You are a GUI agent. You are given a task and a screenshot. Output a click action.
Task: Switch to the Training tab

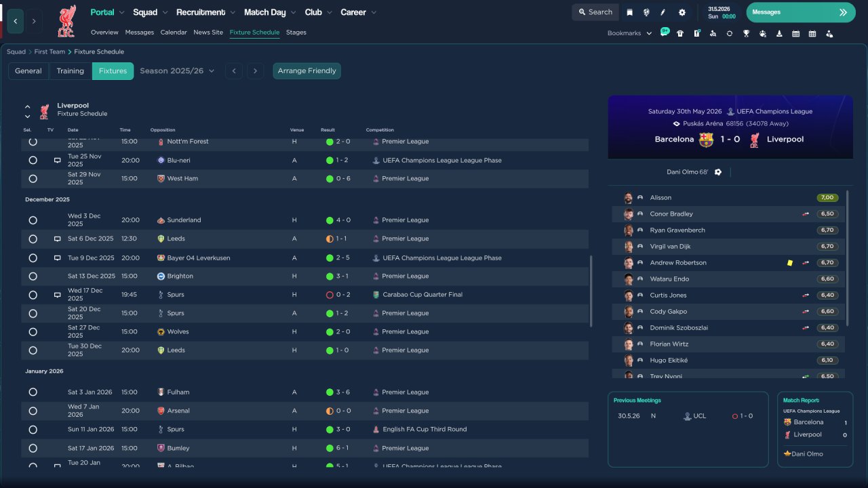[71, 71]
